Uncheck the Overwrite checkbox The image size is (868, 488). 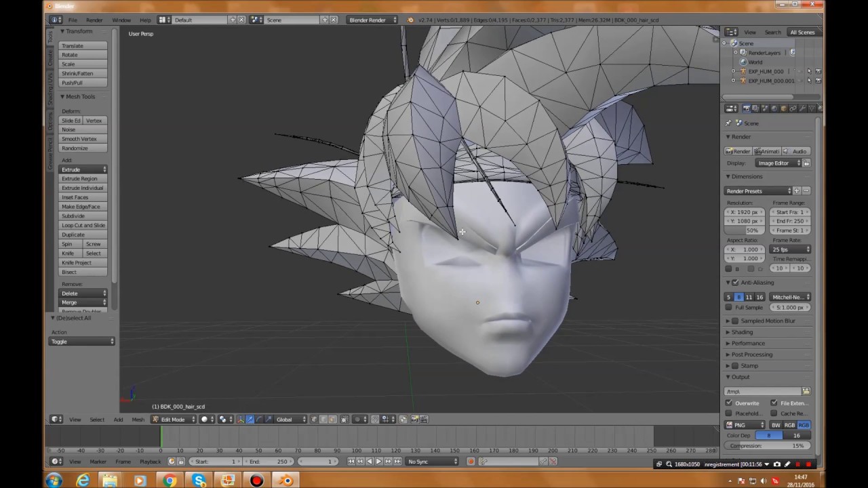click(x=729, y=403)
